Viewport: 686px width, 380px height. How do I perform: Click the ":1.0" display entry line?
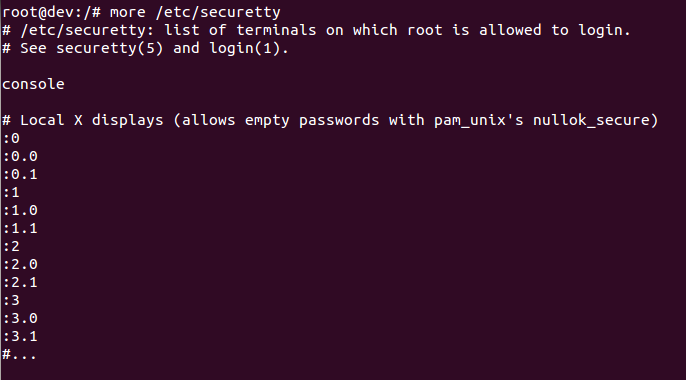tap(20, 210)
